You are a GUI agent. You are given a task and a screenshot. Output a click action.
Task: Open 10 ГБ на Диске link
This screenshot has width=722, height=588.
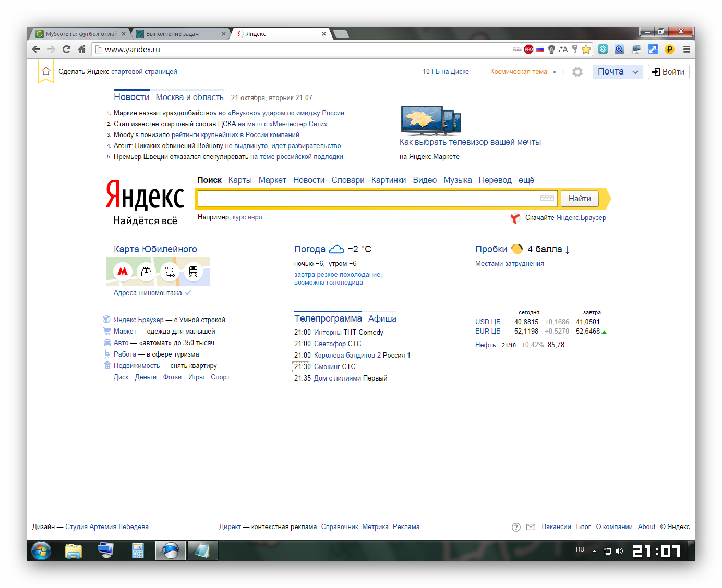point(446,72)
